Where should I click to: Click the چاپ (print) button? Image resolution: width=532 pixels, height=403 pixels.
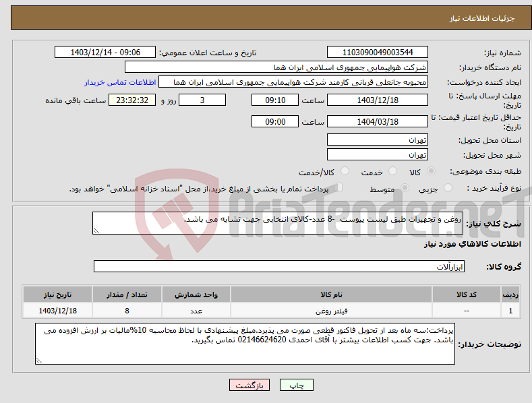pos(296,385)
